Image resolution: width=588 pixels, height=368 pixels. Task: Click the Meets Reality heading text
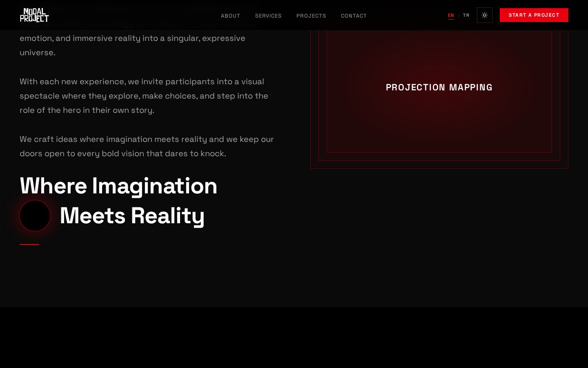pyautogui.click(x=132, y=215)
